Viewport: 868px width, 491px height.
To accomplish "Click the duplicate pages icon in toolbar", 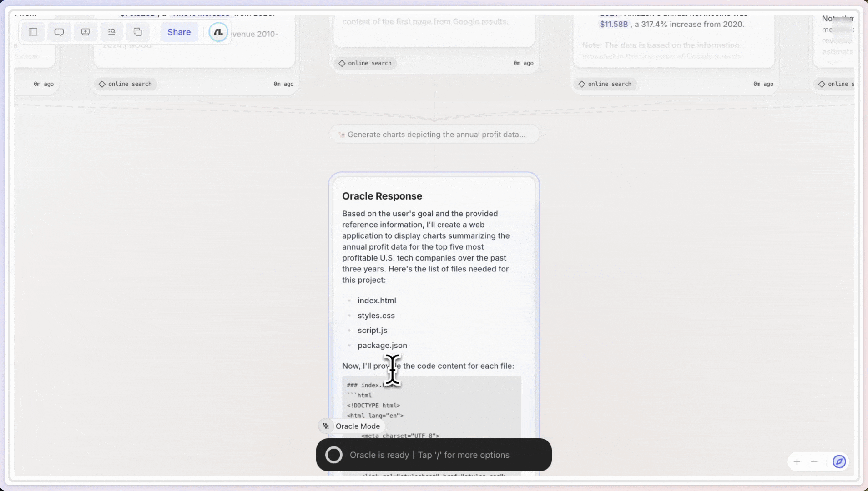I will pyautogui.click(x=138, y=32).
